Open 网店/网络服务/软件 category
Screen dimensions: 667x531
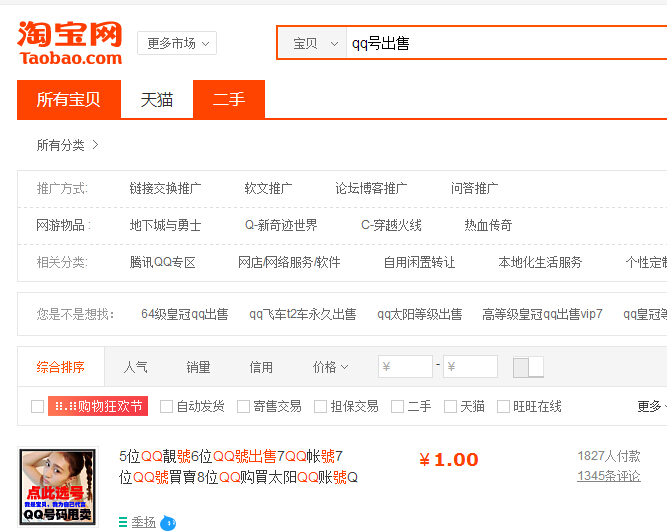(x=289, y=262)
